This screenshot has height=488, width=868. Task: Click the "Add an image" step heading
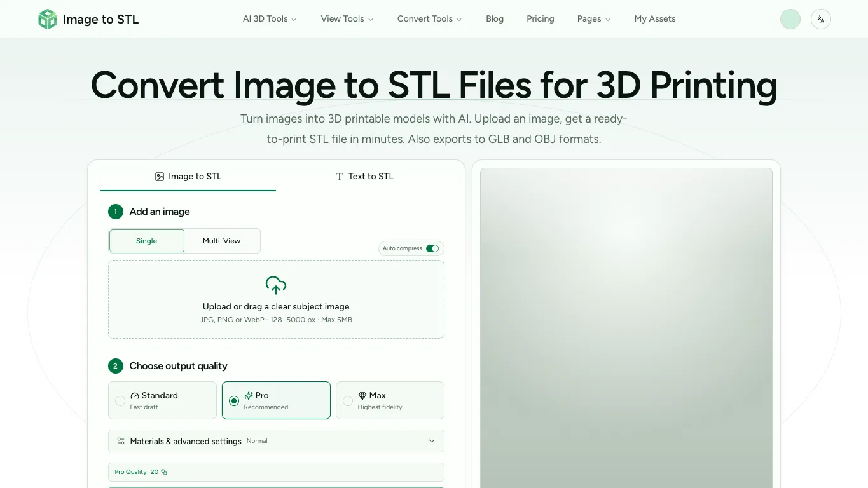coord(160,212)
